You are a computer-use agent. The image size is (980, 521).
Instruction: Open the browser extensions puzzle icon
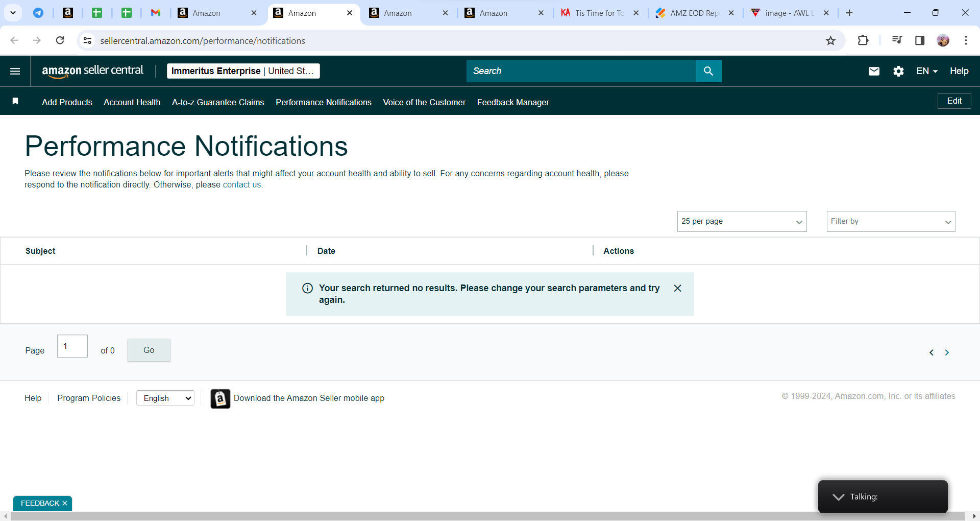pyautogui.click(x=863, y=40)
